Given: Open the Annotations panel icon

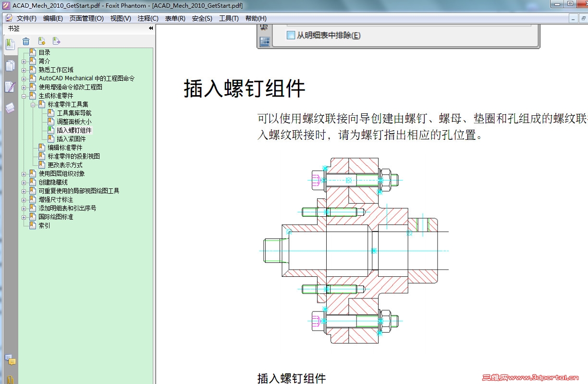Looking at the screenshot, I should click(10, 87).
